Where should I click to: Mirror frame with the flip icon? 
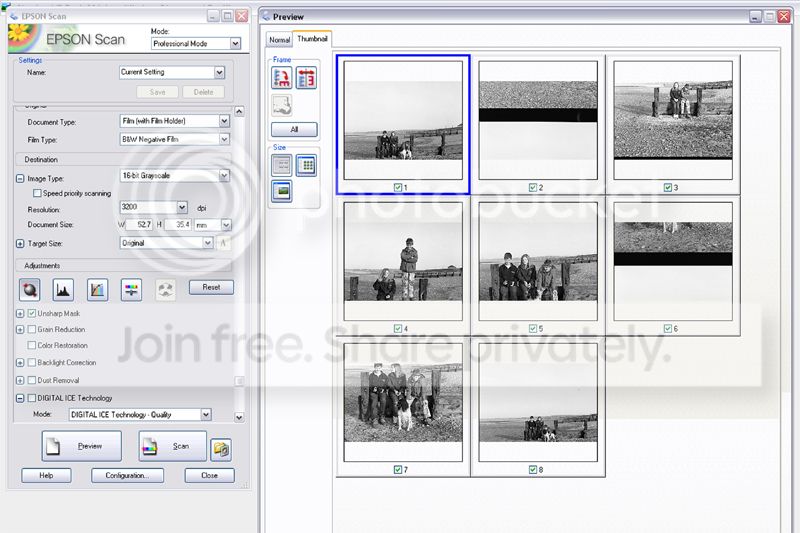(306, 78)
